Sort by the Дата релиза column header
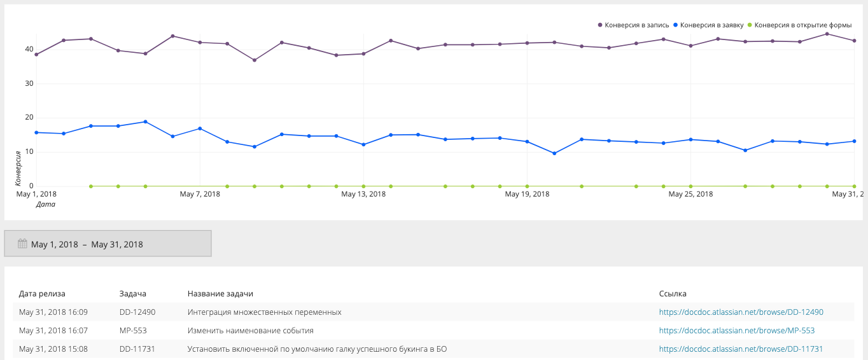Screen dimensions: 868x360 (x=42, y=294)
